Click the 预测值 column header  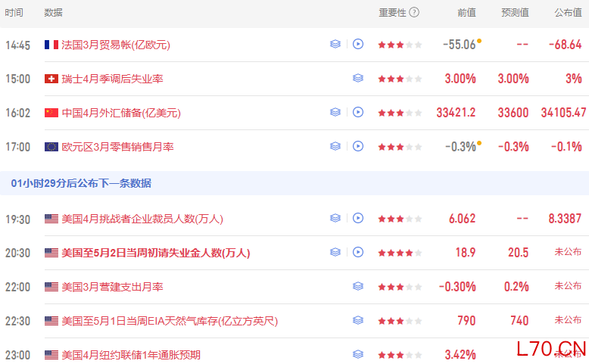point(515,13)
